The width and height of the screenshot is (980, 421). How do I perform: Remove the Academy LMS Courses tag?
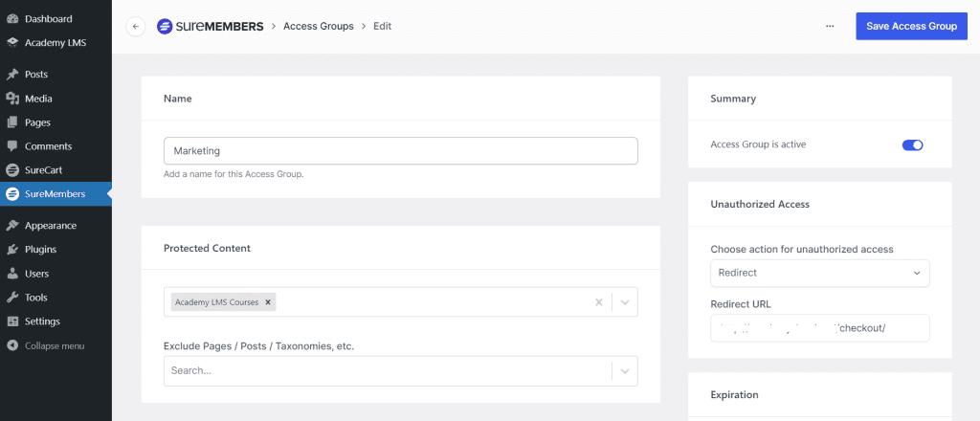point(268,302)
